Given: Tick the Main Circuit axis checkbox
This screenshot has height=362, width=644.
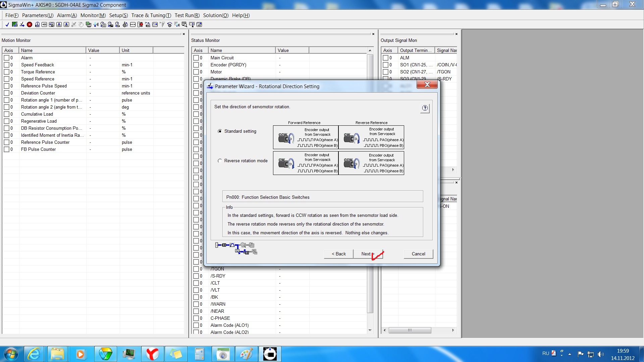Looking at the screenshot, I should pyautogui.click(x=196, y=58).
